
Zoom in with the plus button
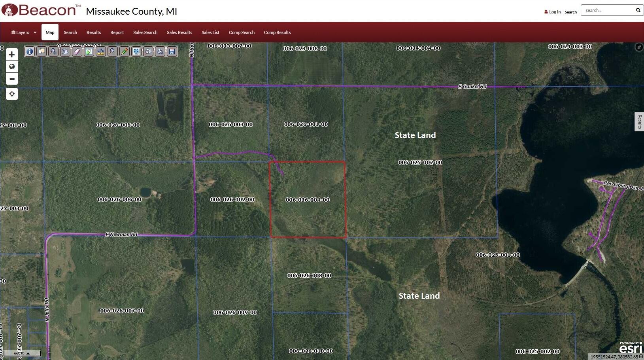(x=12, y=55)
